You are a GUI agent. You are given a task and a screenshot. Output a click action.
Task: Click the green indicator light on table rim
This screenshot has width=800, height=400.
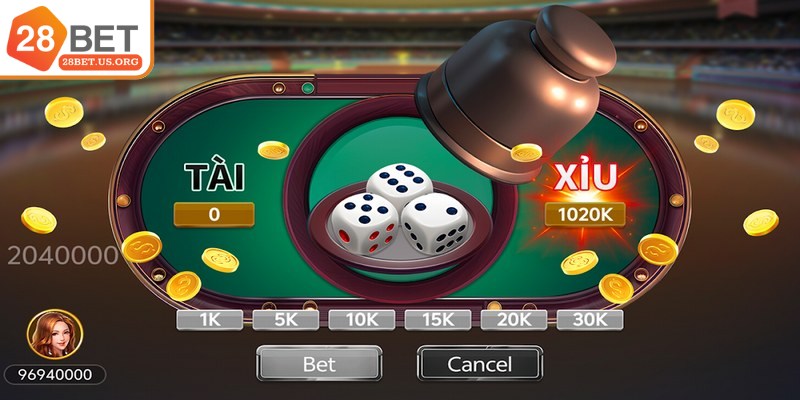pyautogui.click(x=308, y=88)
